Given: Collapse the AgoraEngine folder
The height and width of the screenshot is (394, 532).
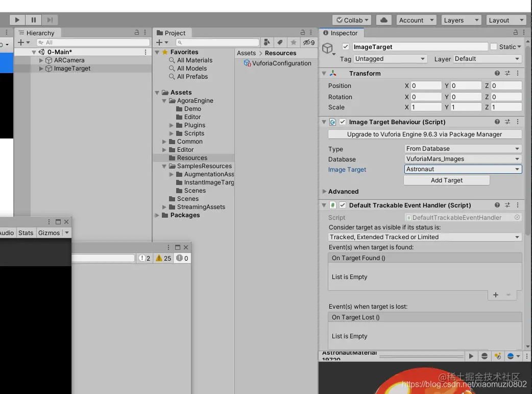Looking at the screenshot, I should coord(164,101).
